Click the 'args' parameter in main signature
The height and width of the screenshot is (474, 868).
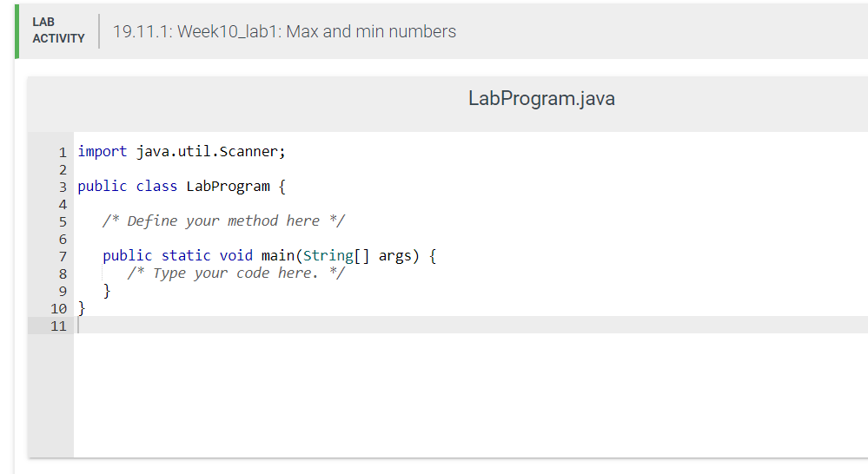point(395,256)
